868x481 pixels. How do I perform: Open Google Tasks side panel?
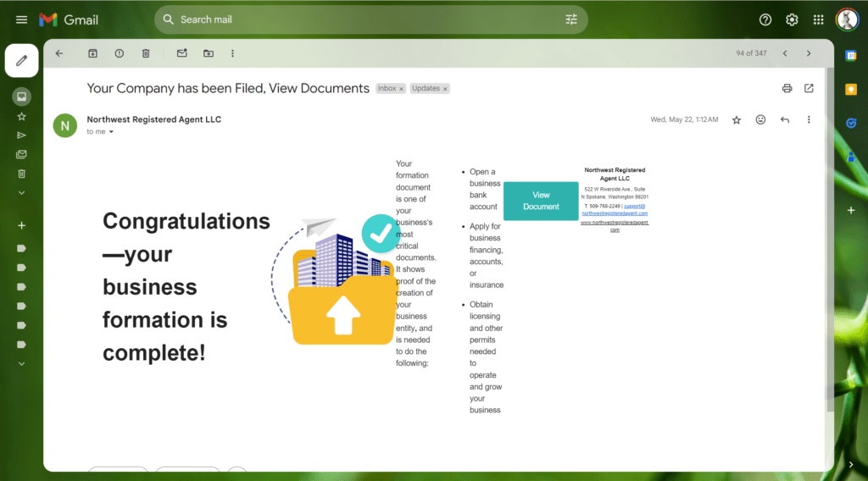pyautogui.click(x=851, y=124)
